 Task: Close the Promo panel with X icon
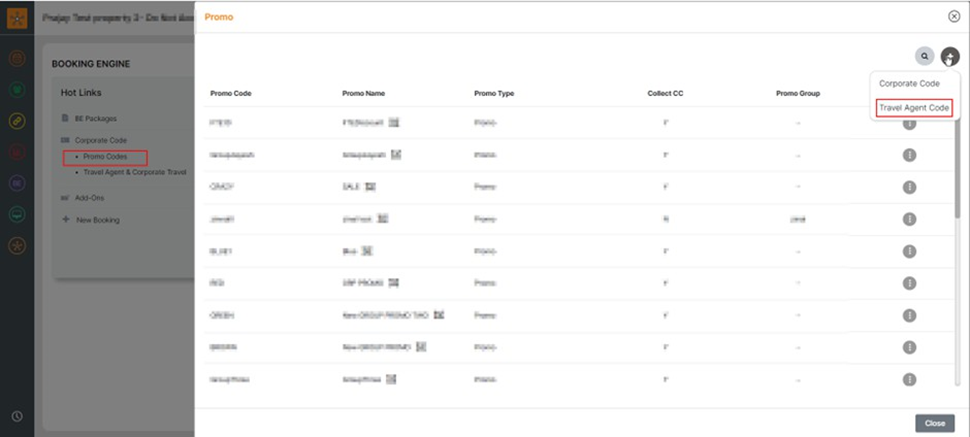coord(954,17)
